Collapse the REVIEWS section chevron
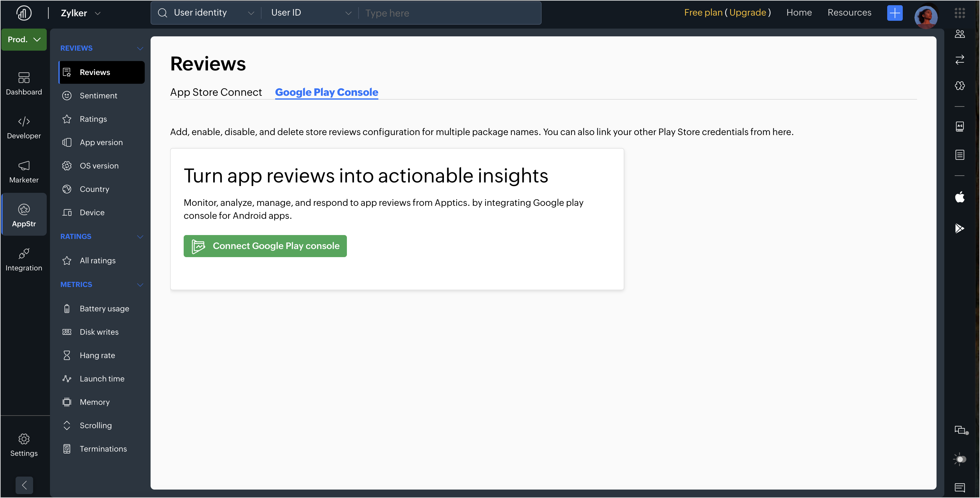980x498 pixels. (140, 48)
